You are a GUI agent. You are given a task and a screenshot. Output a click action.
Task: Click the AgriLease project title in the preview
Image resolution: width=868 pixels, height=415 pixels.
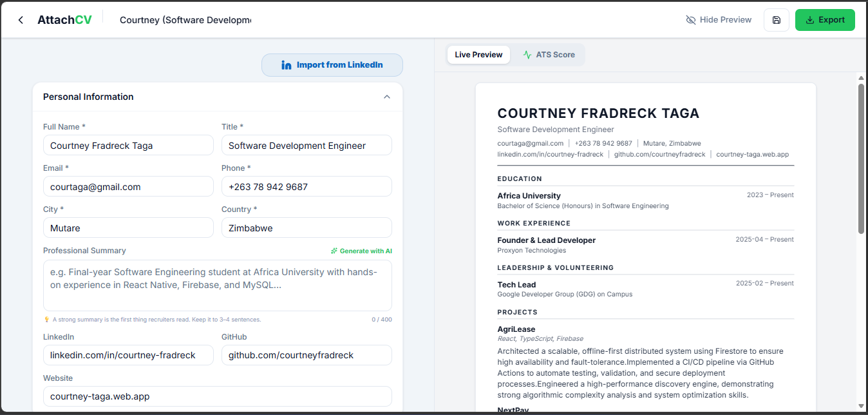point(516,329)
